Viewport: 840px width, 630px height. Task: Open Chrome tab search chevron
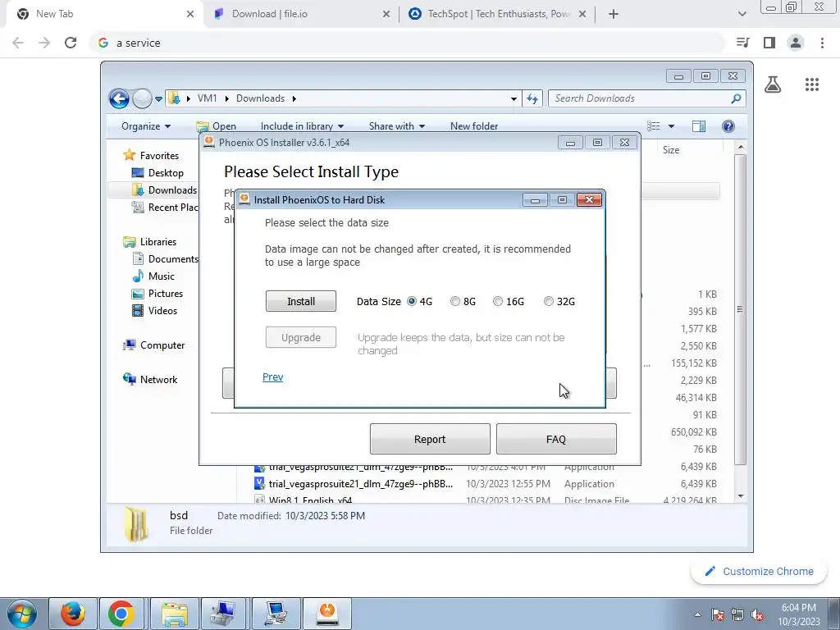coord(742,15)
